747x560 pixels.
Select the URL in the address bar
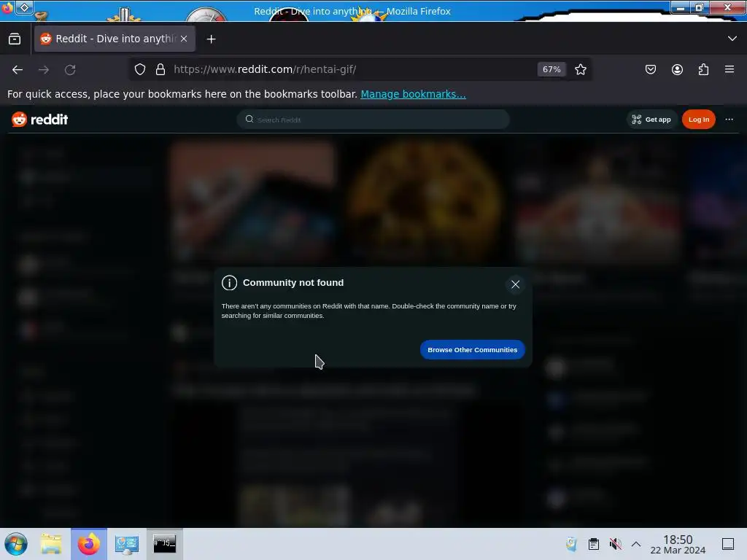tap(265, 69)
